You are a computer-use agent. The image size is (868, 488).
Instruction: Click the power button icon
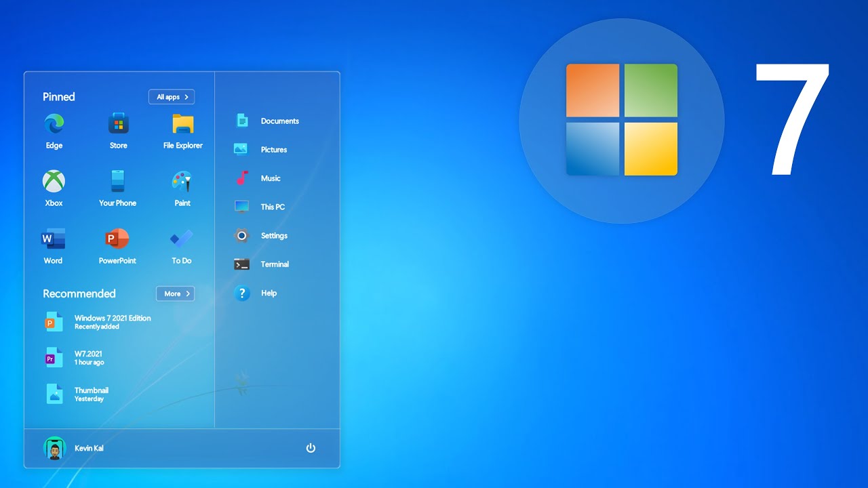coord(311,448)
